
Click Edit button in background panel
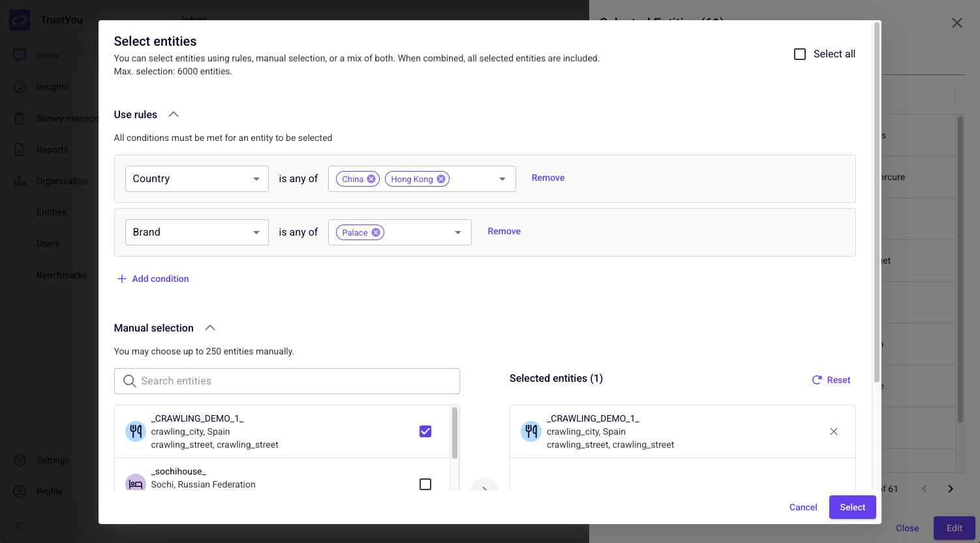[955, 528]
